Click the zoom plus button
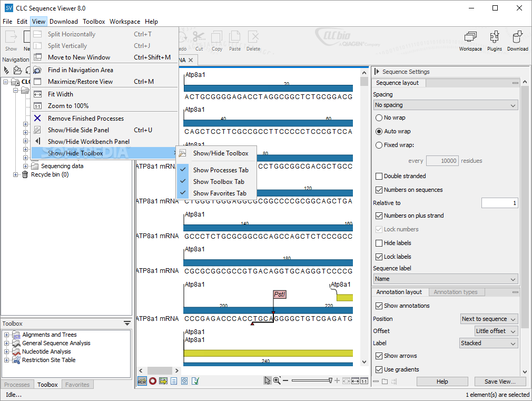Screen dimensions: 532x401 click(337, 380)
